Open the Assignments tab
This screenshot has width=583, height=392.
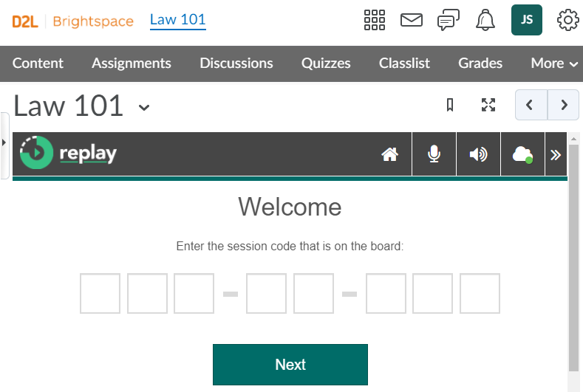pyautogui.click(x=132, y=63)
